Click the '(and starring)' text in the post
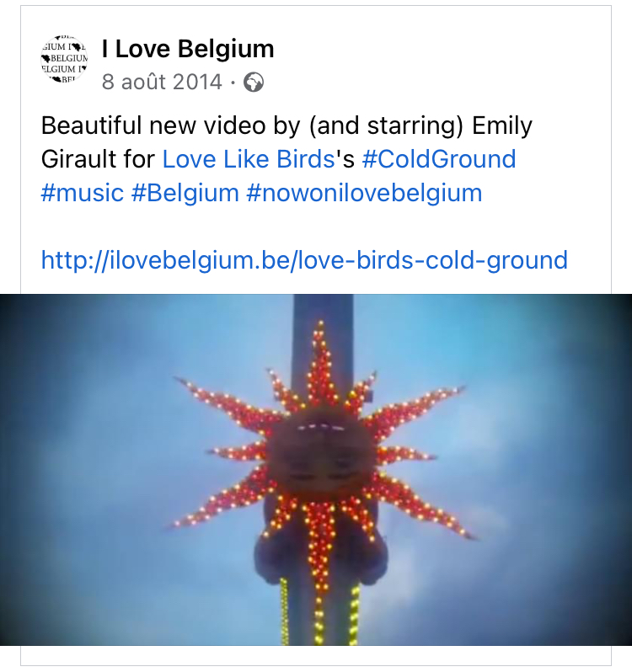The image size is (632, 672). click(386, 125)
